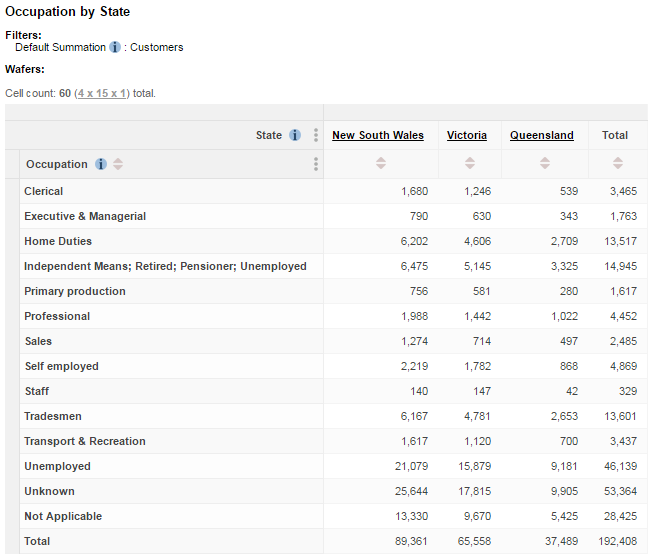Viewport: 651px width, 558px height.
Task: Sort by New South Wales column
Action: point(380,164)
